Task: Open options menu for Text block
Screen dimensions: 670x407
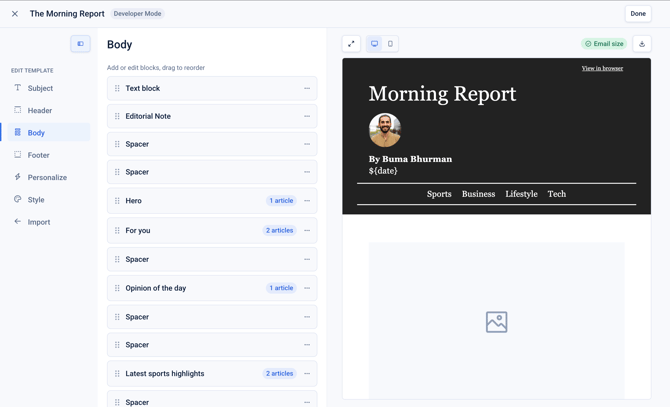Action: [x=307, y=88]
